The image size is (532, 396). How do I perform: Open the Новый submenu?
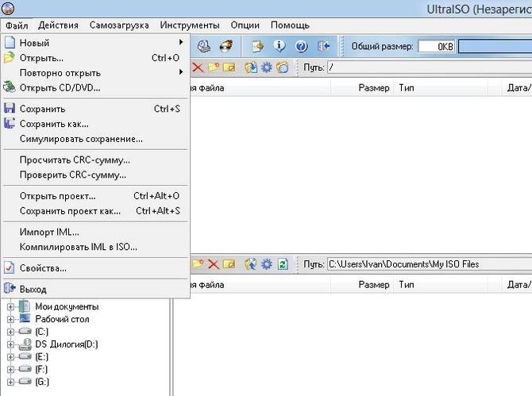[x=95, y=43]
